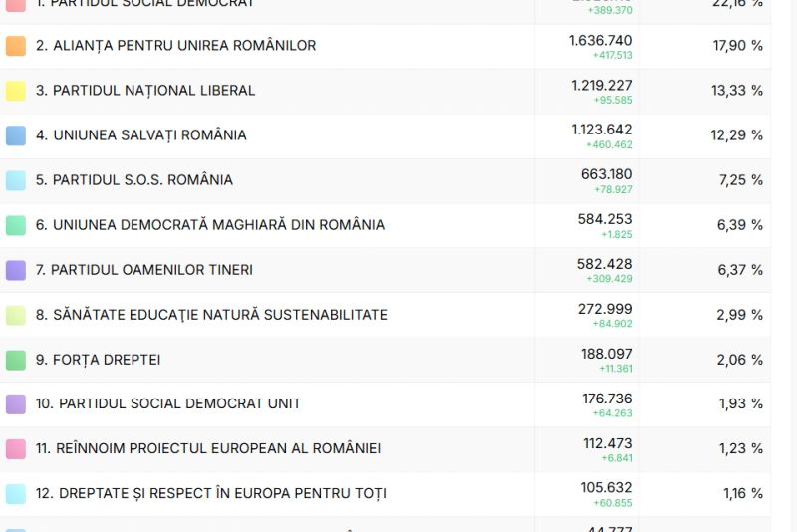Click the lilac swatch for Partidul Social Democrat Unit

16,404
